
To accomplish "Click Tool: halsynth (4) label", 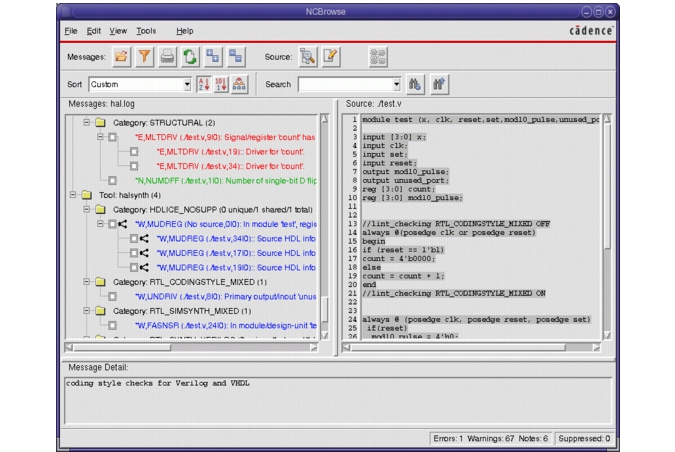I will point(130,195).
